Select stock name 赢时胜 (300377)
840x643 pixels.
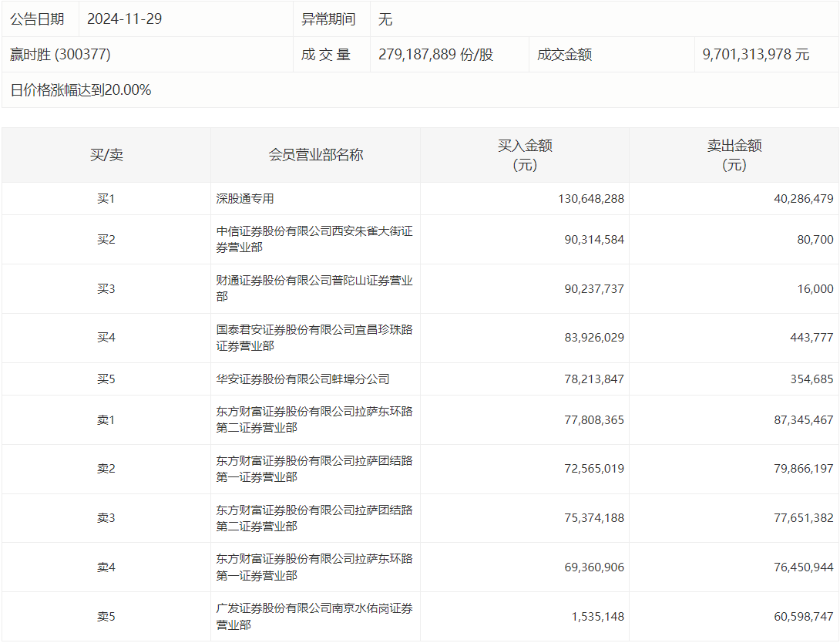click(x=60, y=55)
